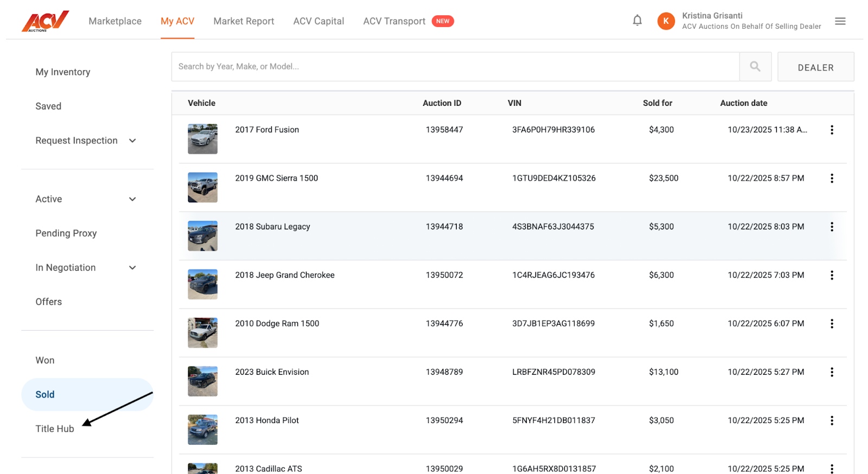The image size is (868, 474).
Task: Open Active listings in sidebar
Action: click(x=49, y=199)
